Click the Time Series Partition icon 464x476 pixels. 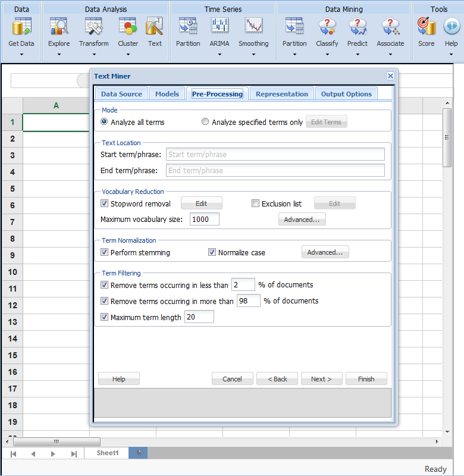[x=188, y=26]
